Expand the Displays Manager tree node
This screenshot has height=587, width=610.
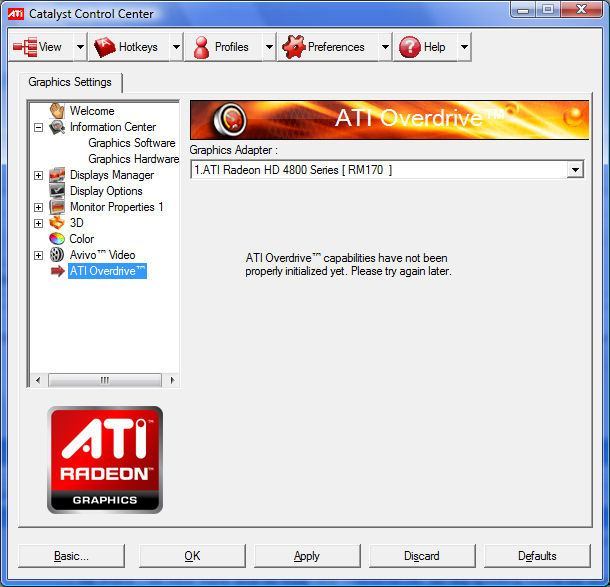[38, 175]
